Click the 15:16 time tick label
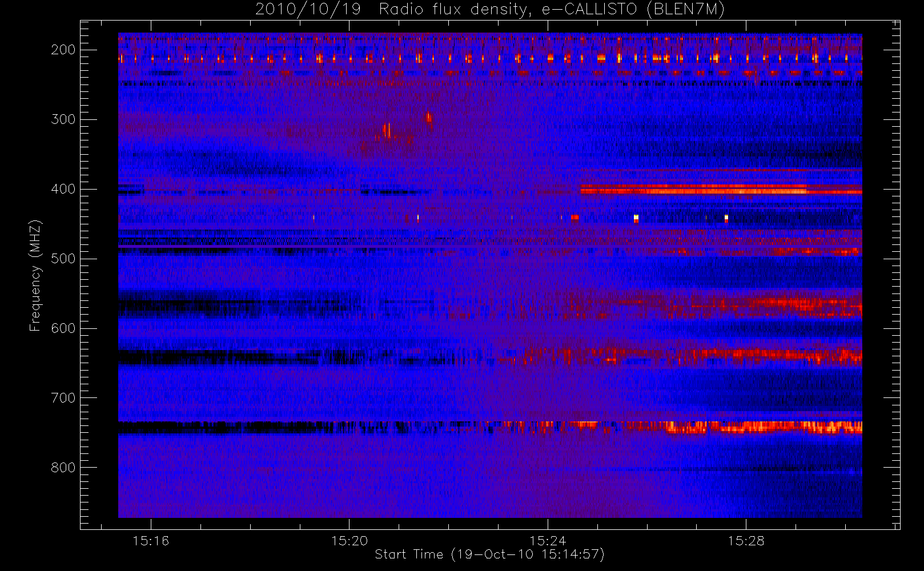This screenshot has width=924, height=571. 151,541
